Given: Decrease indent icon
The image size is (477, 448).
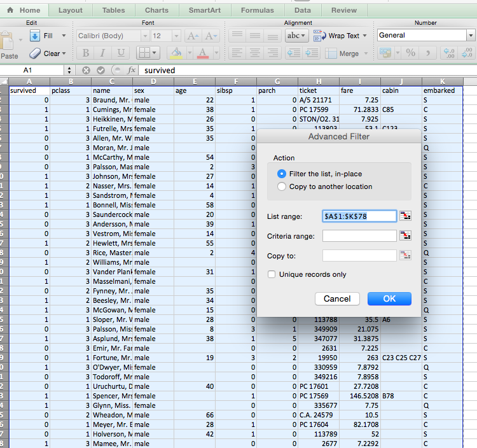Looking at the screenshot, I should pyautogui.click(x=294, y=53).
